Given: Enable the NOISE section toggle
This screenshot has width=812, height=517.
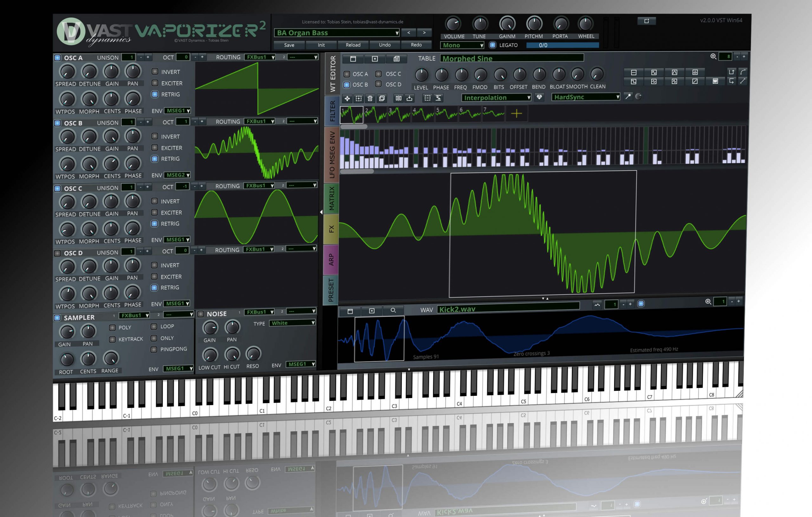Looking at the screenshot, I should point(201,314).
